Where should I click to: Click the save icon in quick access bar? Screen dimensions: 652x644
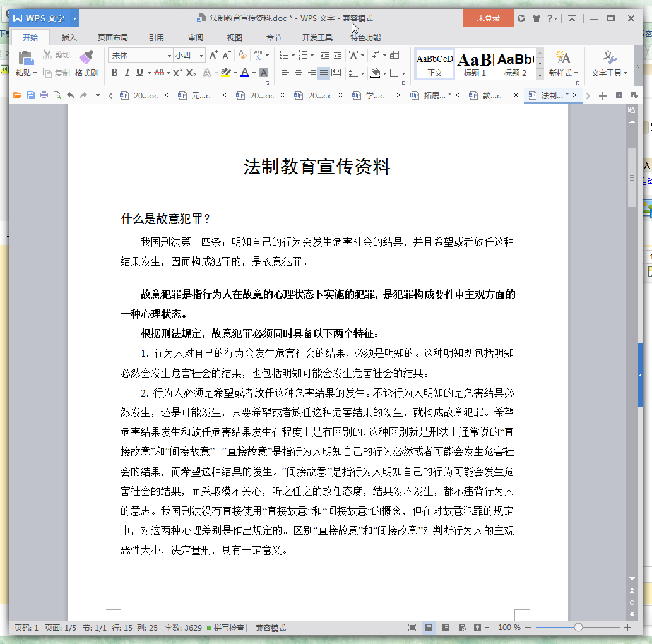point(31,95)
